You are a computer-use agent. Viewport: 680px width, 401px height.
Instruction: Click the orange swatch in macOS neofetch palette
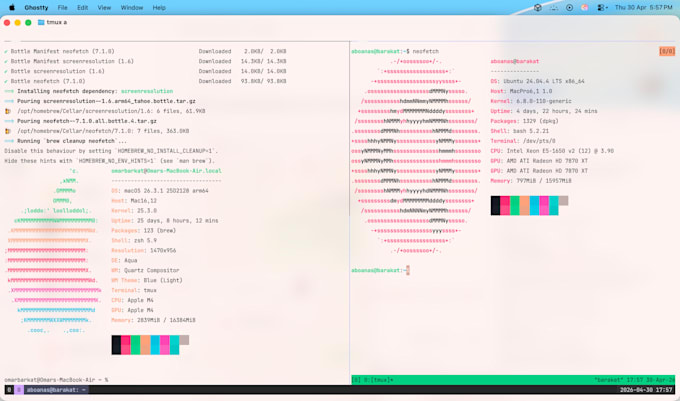click(145, 345)
